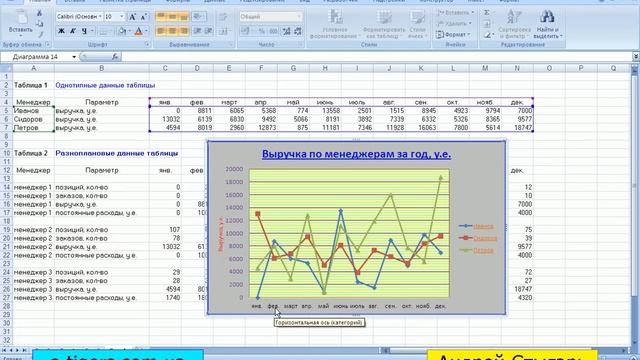This screenshot has width=640, height=360.
Task: Toggle align text right
Action: pyautogui.click(x=184, y=31)
